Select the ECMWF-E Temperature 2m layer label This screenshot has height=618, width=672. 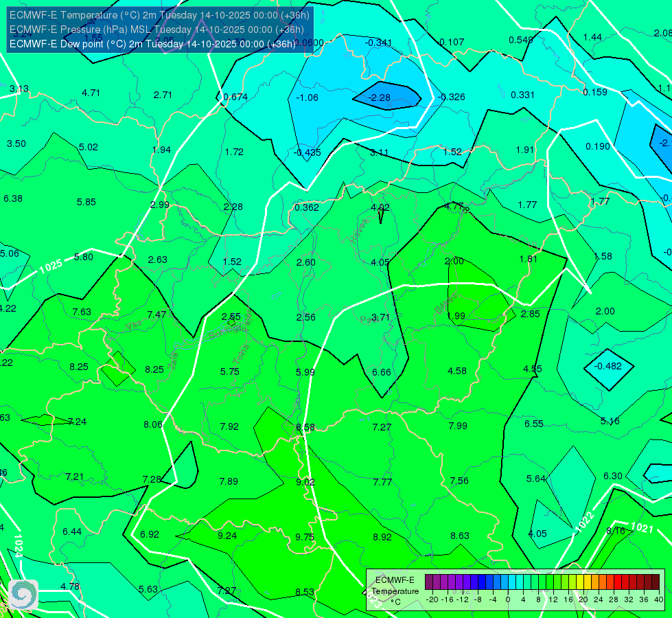tap(159, 15)
